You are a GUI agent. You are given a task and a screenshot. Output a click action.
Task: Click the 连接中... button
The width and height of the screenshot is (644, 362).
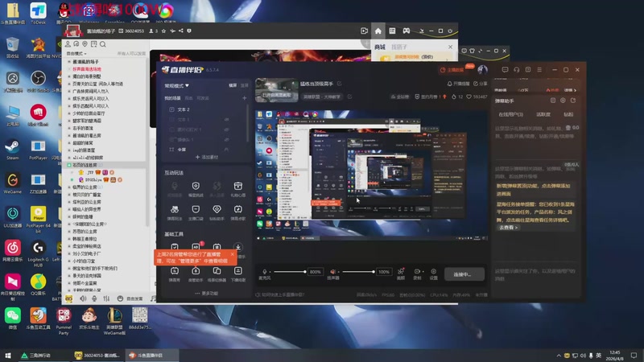click(464, 274)
